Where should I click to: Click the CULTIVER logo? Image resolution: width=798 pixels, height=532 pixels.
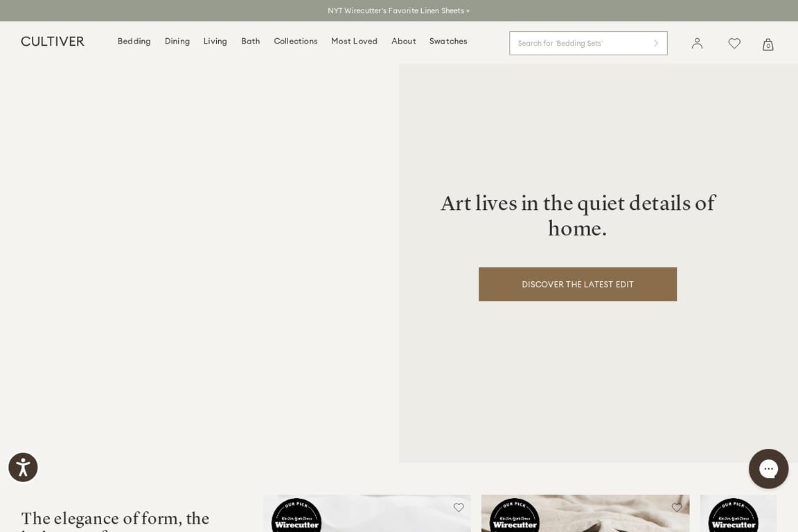(x=53, y=42)
